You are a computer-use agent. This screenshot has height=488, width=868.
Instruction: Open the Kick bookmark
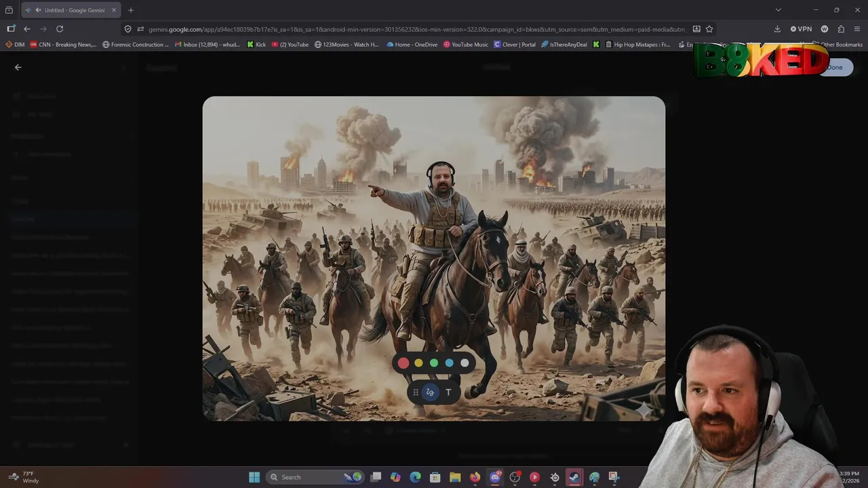(256, 45)
